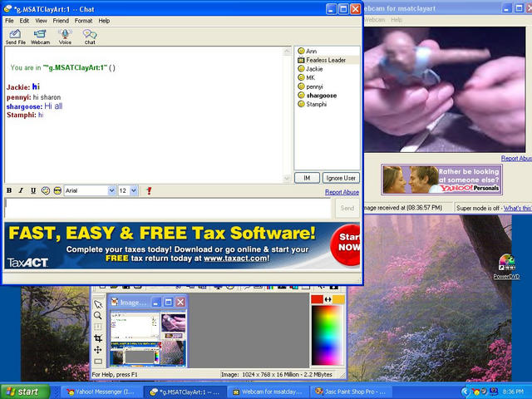Click in the chat message input field
This screenshot has height=399, width=532.
168,208
